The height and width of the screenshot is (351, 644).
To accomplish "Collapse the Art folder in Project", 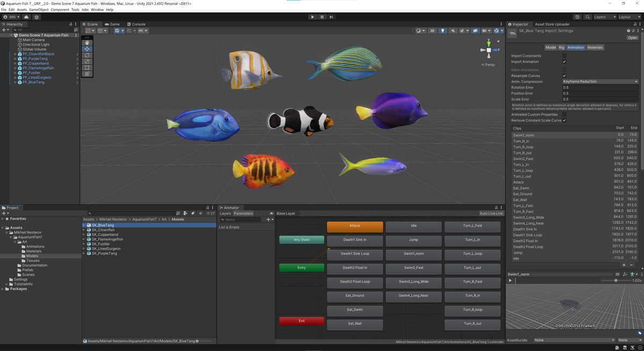I will 15,242.
